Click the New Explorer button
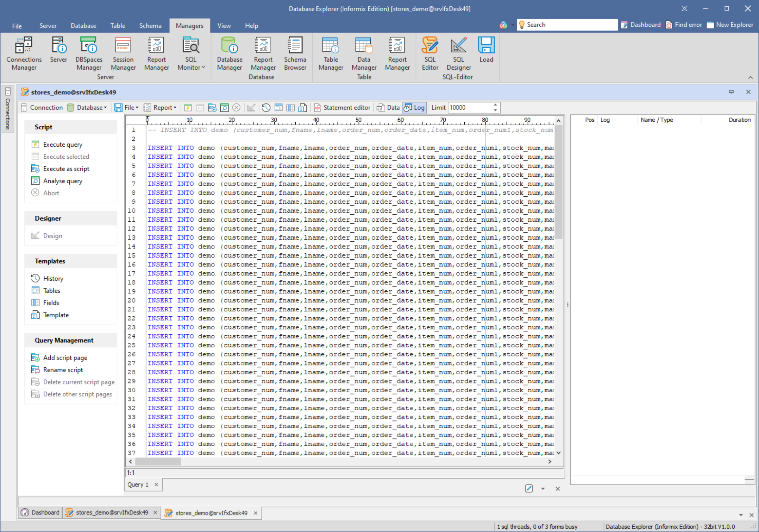 coord(730,25)
